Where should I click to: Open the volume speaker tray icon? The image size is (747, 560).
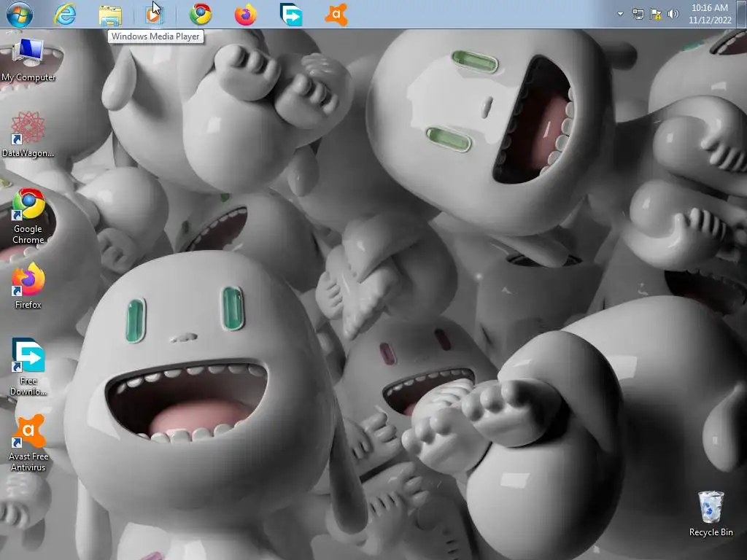tap(673, 15)
